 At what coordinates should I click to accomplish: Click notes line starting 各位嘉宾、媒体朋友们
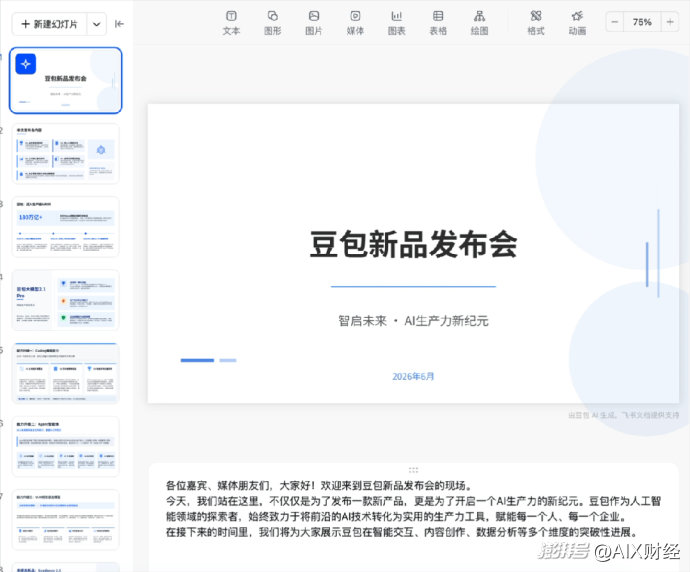[319, 486]
